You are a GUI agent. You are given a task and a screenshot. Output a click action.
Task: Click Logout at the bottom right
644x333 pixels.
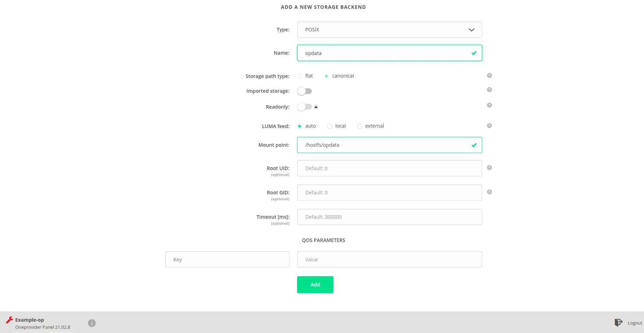point(635,323)
